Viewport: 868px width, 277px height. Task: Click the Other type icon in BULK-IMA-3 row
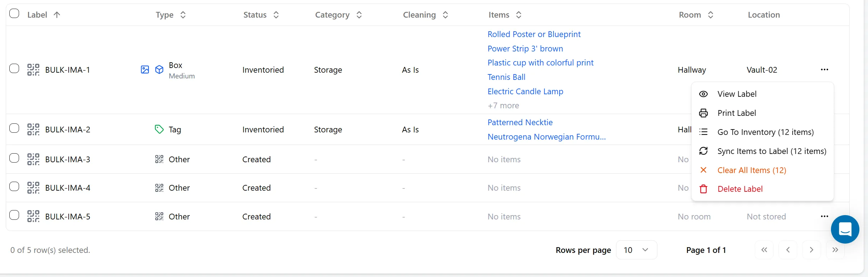(x=159, y=159)
